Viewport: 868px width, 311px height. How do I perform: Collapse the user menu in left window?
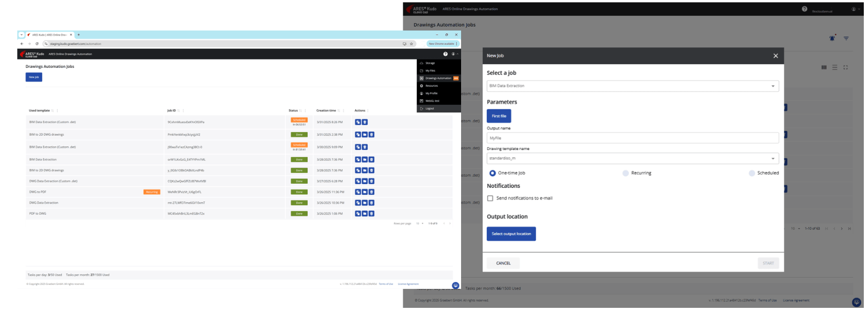coord(455,54)
